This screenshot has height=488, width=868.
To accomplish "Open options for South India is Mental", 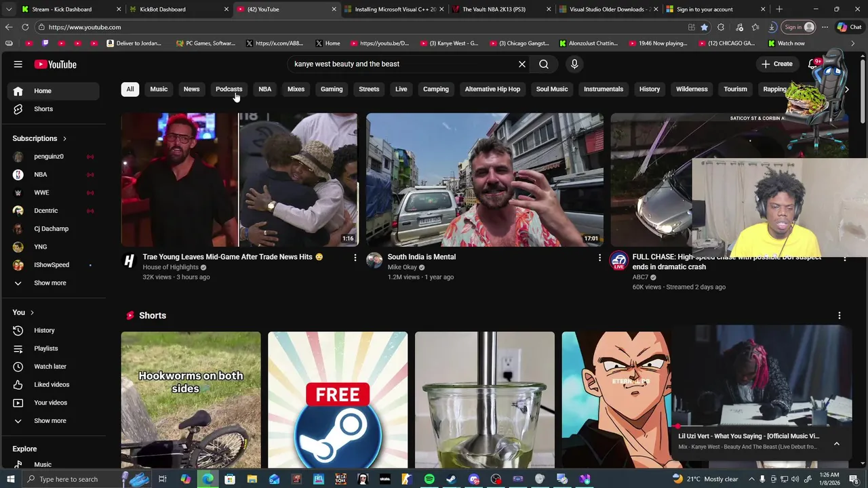I will 599,258.
